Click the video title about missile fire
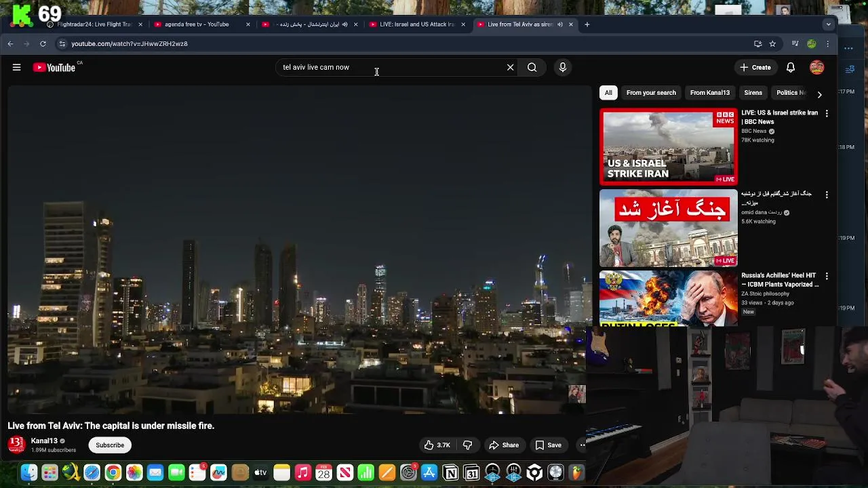The image size is (868, 488). point(111,426)
